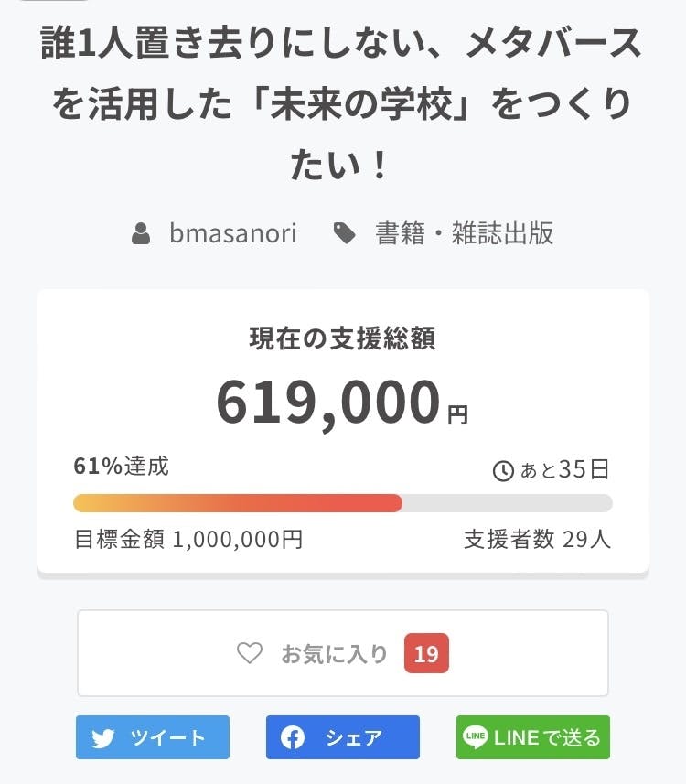Viewport: 686px width, 784px height.
Task: Click the red 19 favorites count badge
Action: [x=426, y=654]
